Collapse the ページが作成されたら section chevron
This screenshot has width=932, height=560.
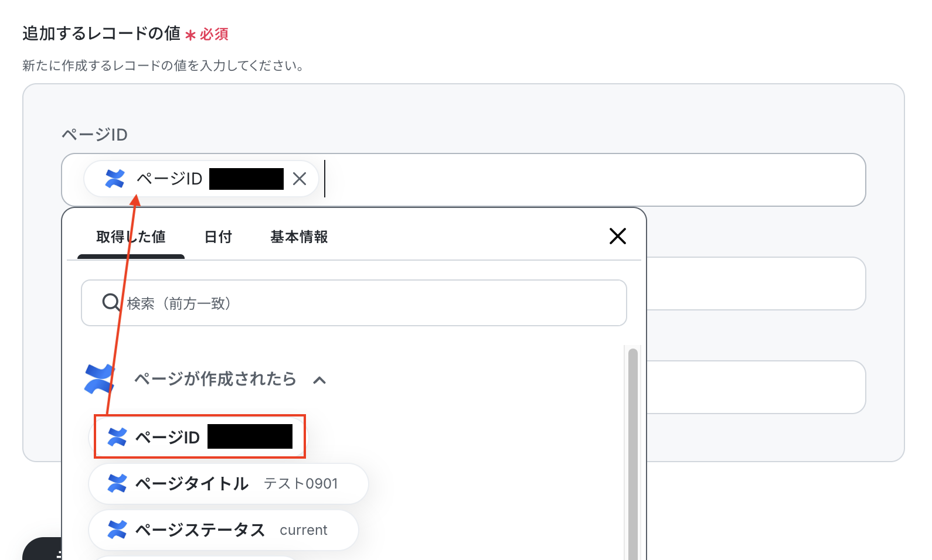(319, 380)
